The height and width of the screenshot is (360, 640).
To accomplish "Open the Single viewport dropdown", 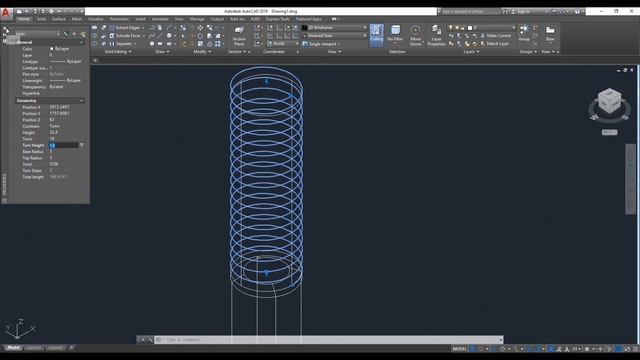I will 322,44.
